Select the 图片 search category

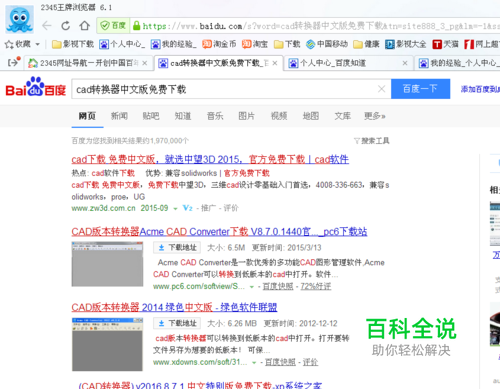247,116
